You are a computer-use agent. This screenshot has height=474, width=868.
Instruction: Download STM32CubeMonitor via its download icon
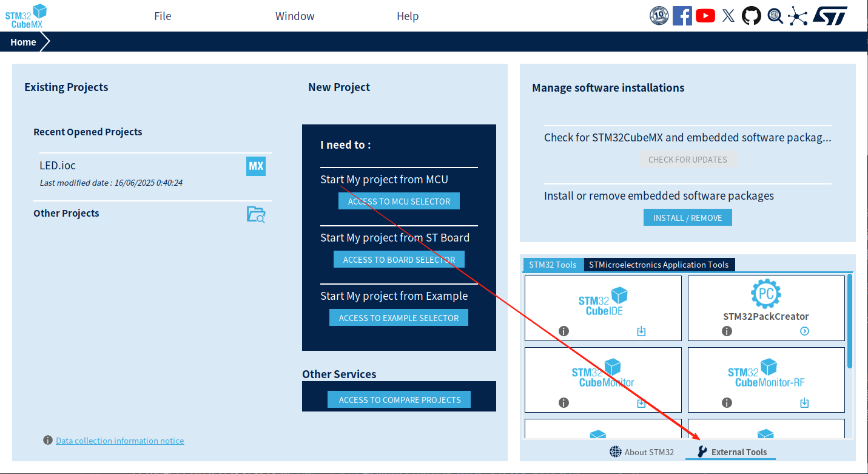tap(641, 403)
